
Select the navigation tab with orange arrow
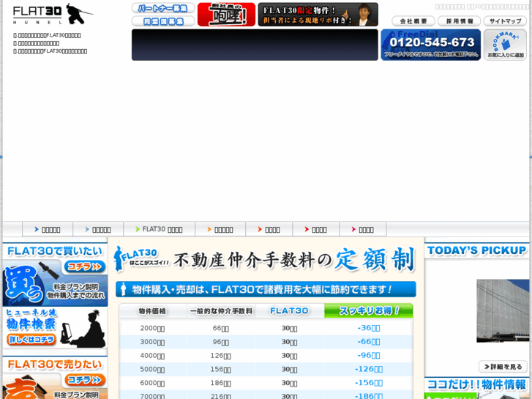pyautogui.click(x=220, y=230)
